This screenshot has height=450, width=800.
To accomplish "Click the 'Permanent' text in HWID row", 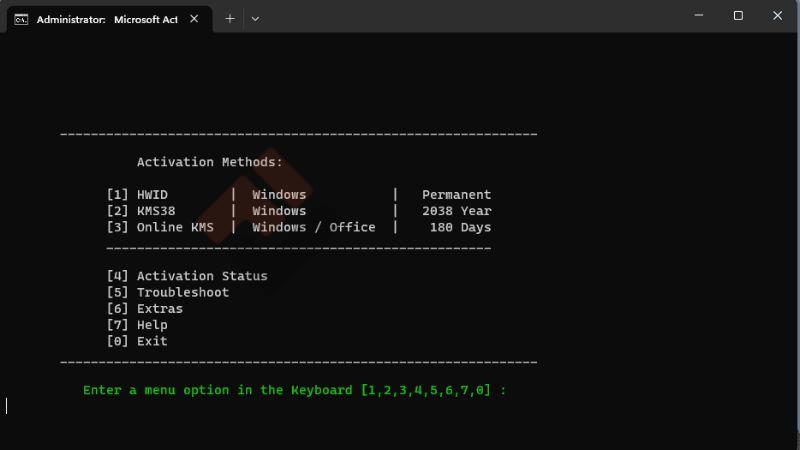I will (x=456, y=195).
